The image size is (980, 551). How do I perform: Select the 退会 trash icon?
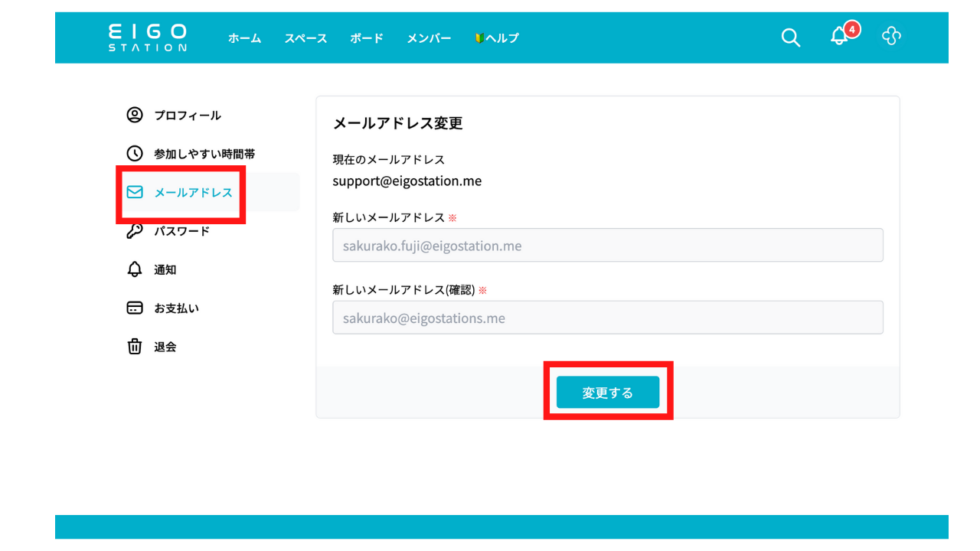coord(136,346)
